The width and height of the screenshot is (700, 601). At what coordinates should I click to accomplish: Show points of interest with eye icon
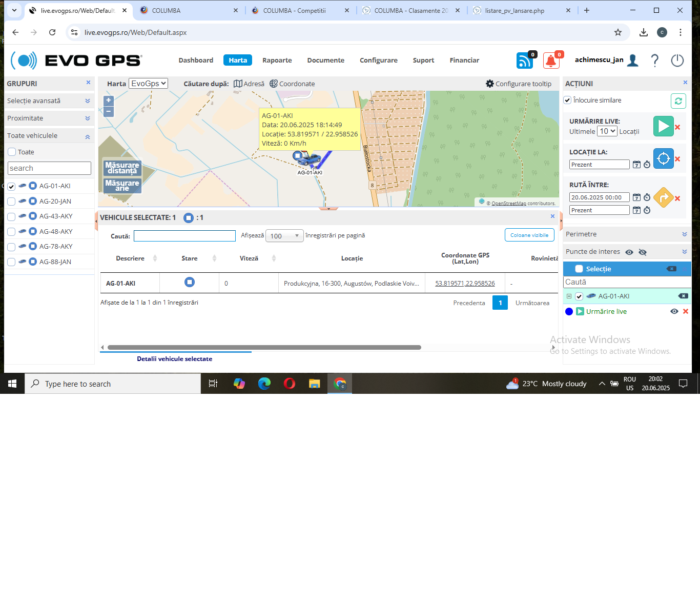[x=629, y=252]
